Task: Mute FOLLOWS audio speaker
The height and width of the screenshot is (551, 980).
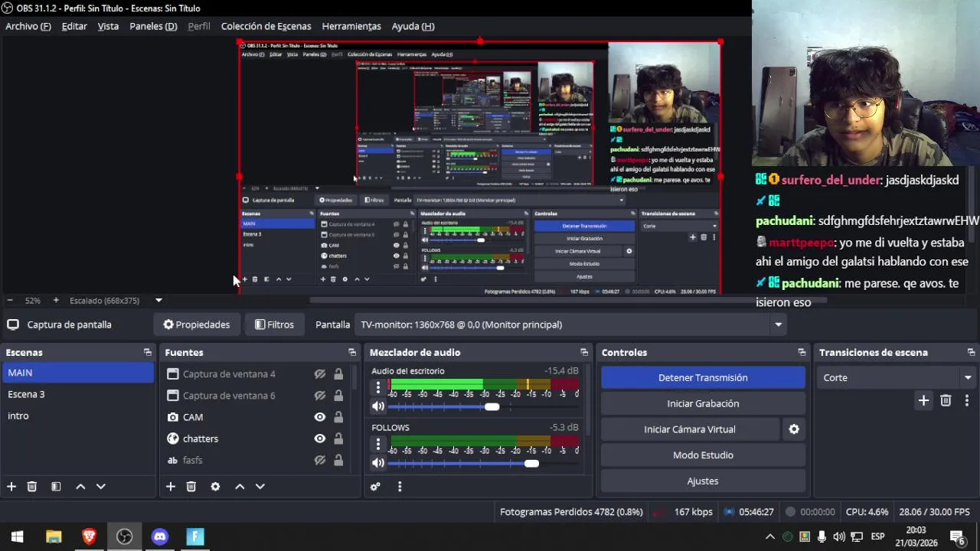Action: (x=378, y=463)
